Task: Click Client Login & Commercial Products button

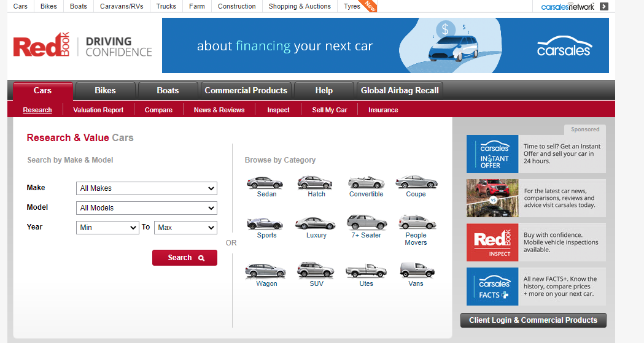Action: 533,320
